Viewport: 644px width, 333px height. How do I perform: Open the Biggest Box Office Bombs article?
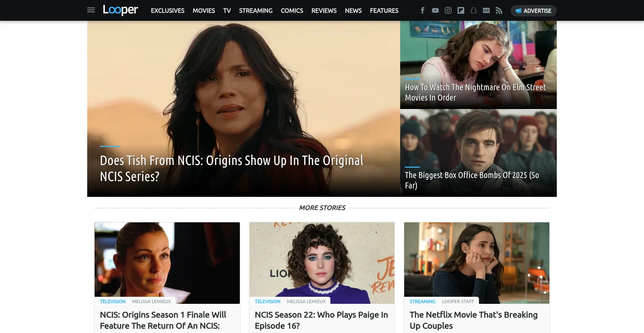click(x=472, y=180)
